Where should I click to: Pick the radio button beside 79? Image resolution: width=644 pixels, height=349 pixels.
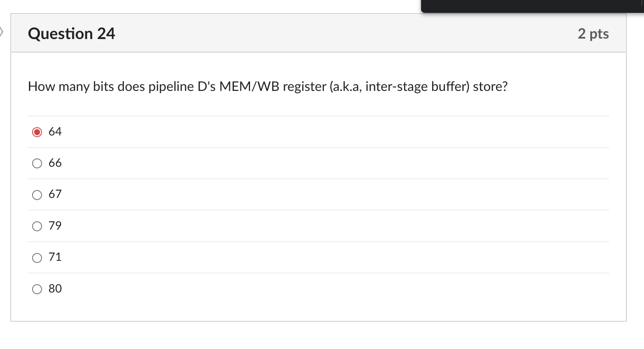37,226
